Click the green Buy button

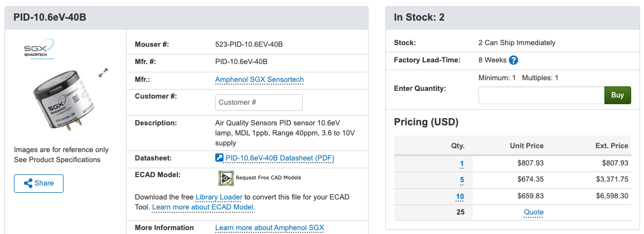coord(617,95)
